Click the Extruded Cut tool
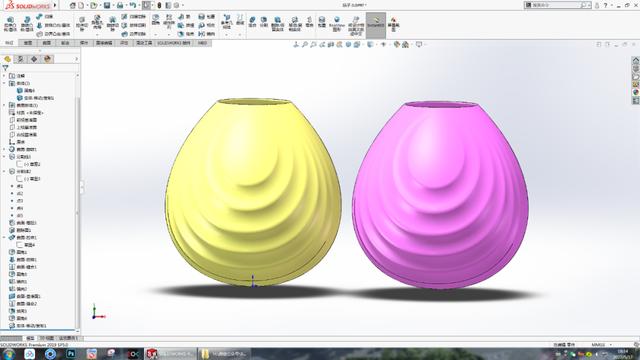 pos(82,24)
